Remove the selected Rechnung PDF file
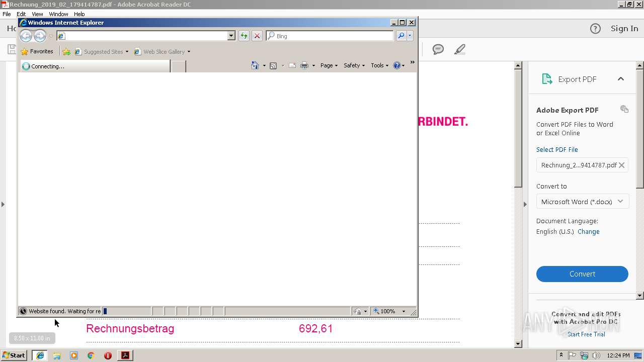The image size is (644, 362). click(622, 165)
